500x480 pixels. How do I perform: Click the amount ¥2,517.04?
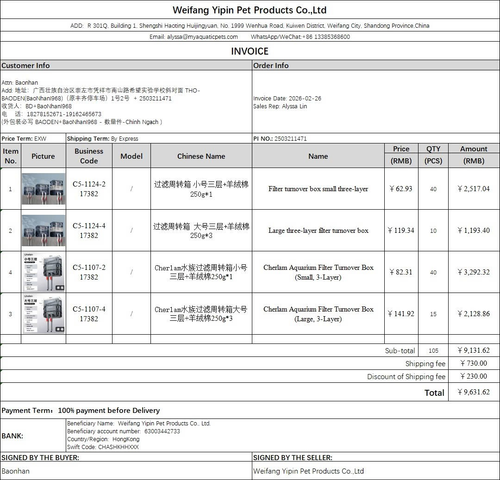point(474,189)
